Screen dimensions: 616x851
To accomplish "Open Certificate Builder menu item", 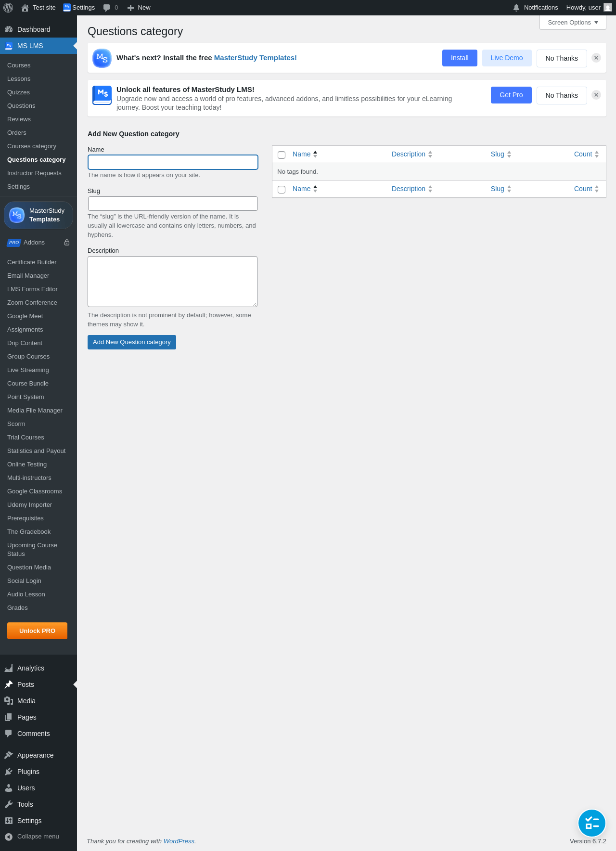I will [32, 262].
